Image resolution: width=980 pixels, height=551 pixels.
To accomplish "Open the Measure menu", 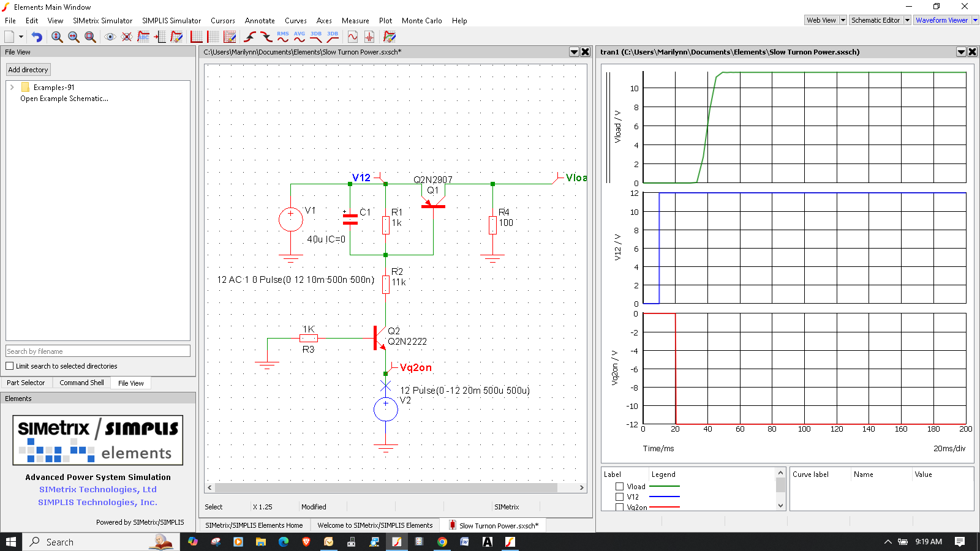I will 355,20.
